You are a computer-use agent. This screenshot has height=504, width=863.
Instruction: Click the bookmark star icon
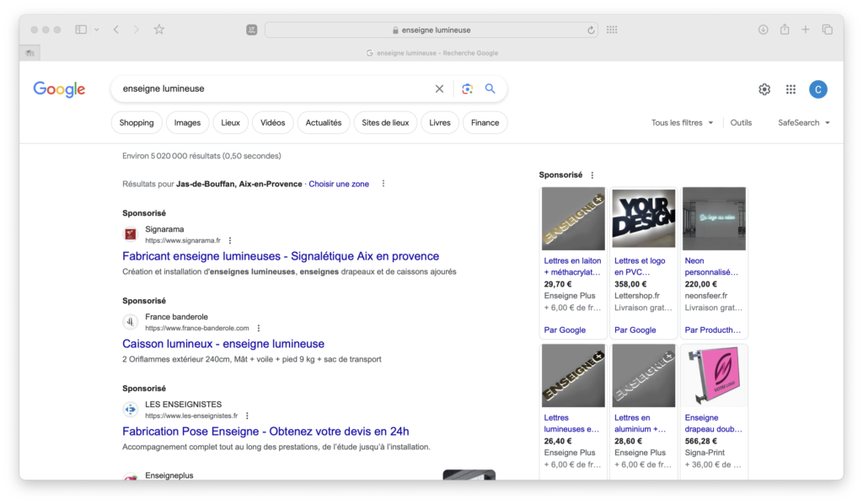[x=159, y=29]
